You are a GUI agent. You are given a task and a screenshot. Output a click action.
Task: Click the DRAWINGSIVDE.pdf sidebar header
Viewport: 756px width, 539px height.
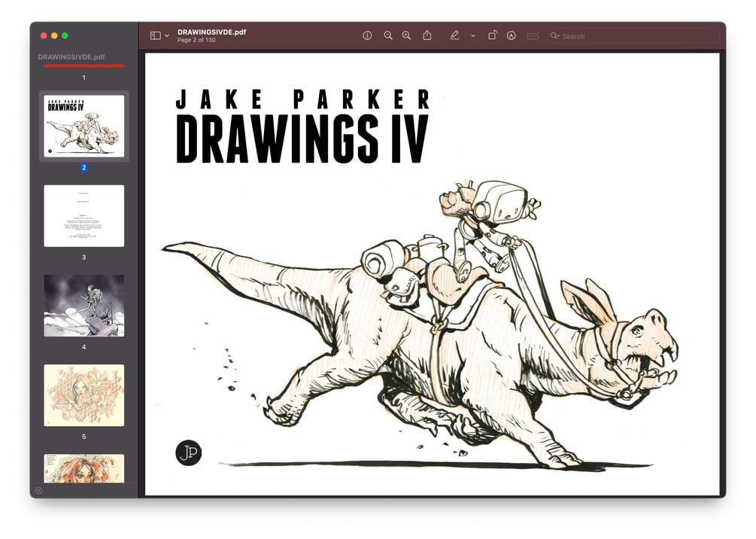[71, 57]
